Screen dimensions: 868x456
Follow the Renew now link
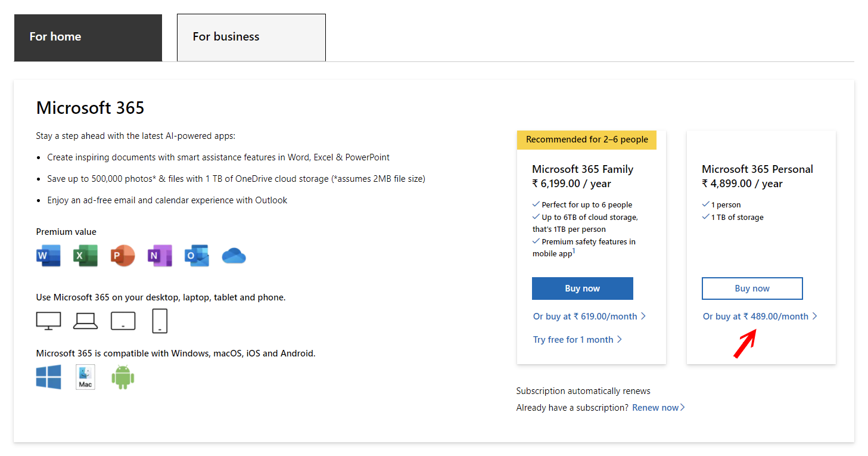658,408
